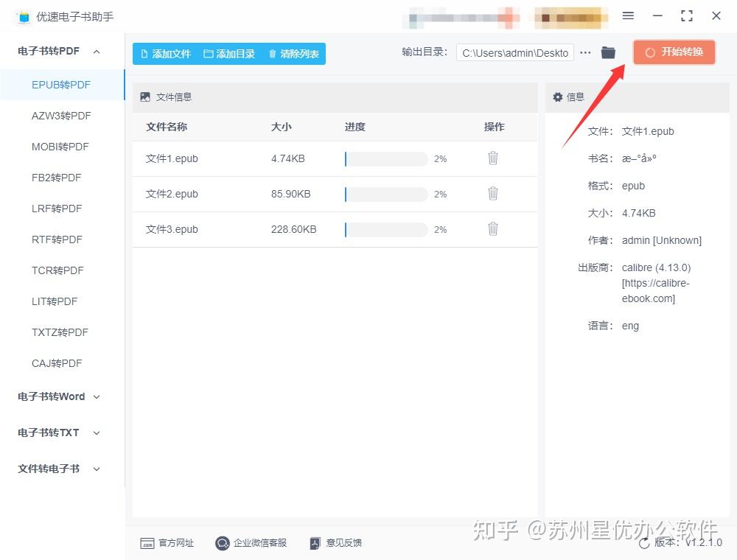
Task: Delete 文件3.epub using its trash icon
Action: 492,229
